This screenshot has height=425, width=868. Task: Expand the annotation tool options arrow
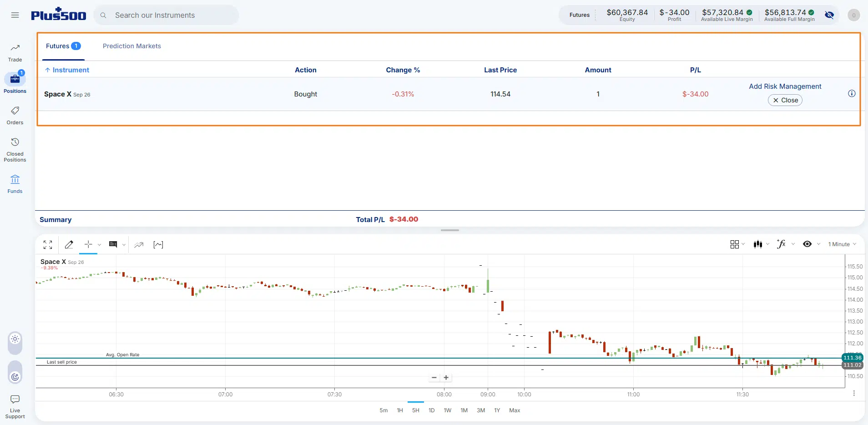124,245
